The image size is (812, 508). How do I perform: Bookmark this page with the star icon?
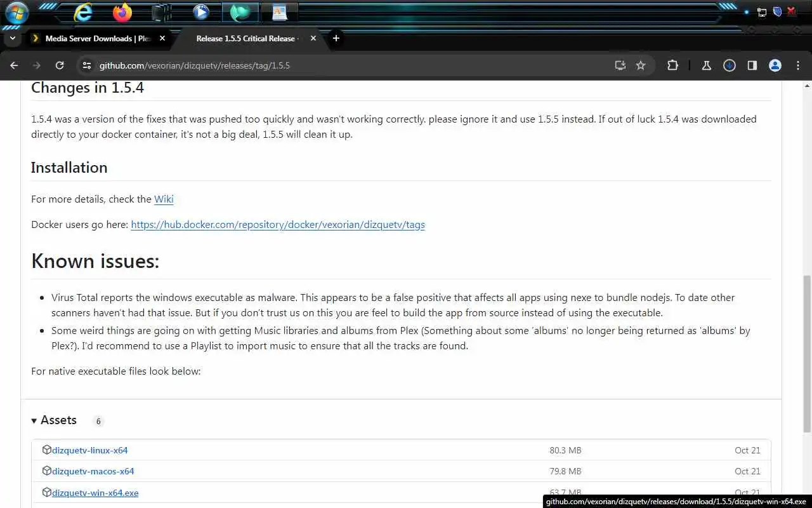pyautogui.click(x=641, y=65)
